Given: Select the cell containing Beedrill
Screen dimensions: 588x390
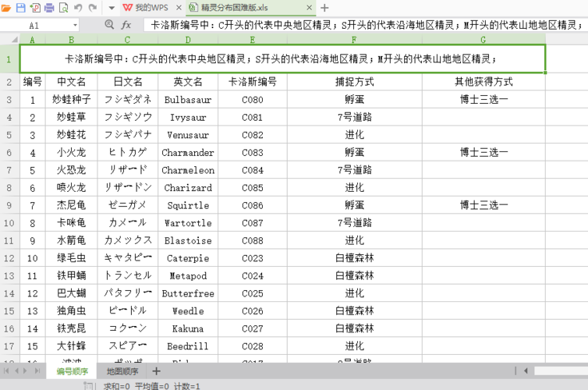Looking at the screenshot, I should (x=188, y=346).
